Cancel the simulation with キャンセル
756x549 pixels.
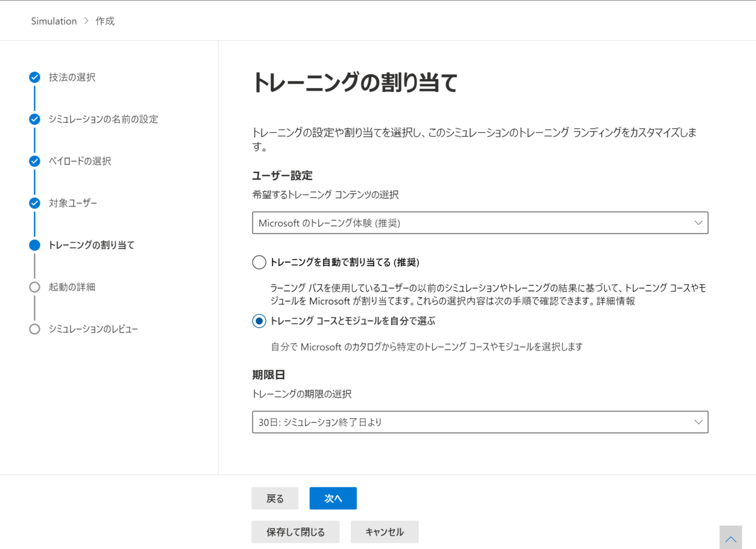(384, 531)
